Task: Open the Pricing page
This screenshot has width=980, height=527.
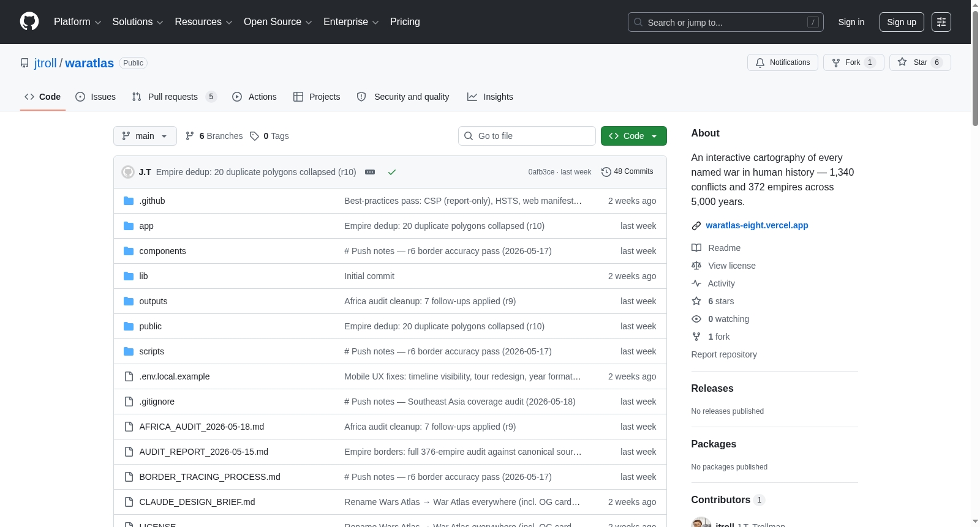Action: point(405,22)
